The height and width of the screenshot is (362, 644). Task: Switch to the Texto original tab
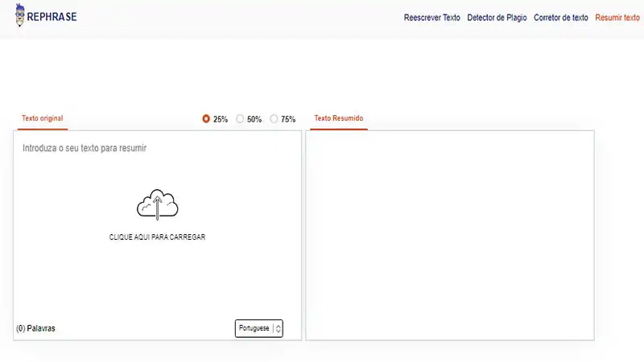tap(43, 118)
